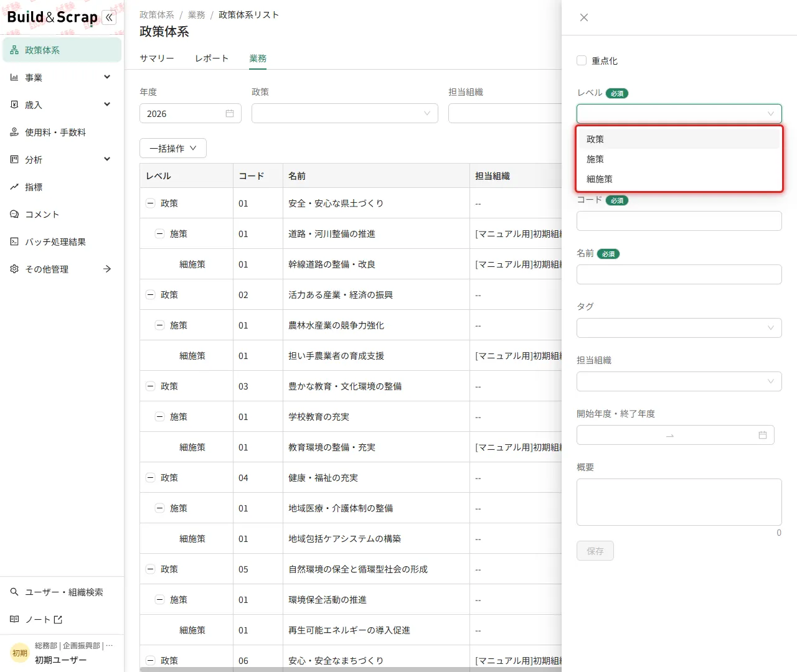This screenshot has height=672, width=797.
Task: Collapse 政策 row 健康・福祉の充実
Action: 150,478
